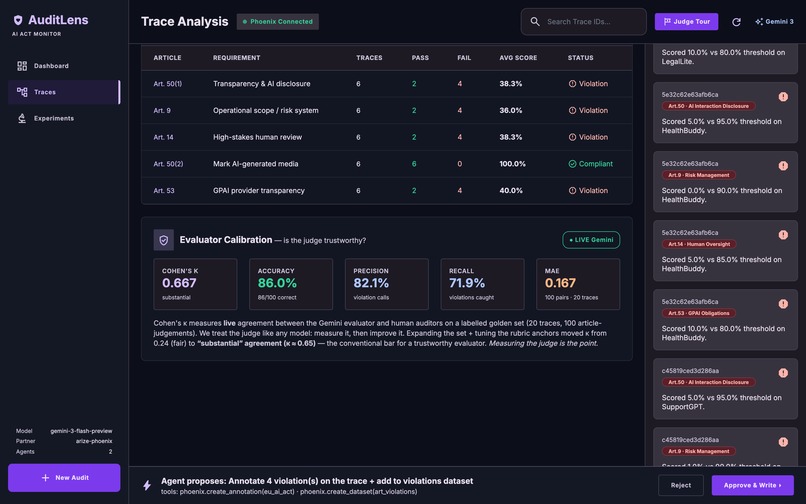
Task: Click 'GPAI provider transparency' requirement
Action: pyautogui.click(x=259, y=191)
